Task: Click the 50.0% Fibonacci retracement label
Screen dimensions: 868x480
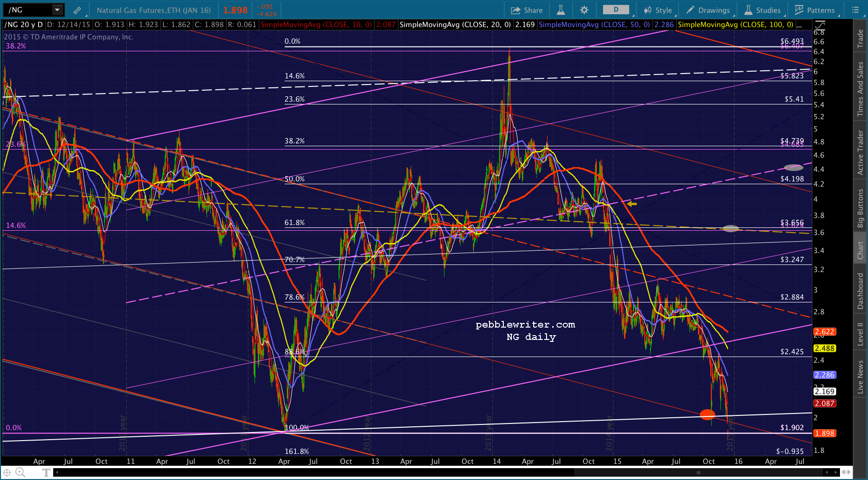Action: pyautogui.click(x=294, y=179)
